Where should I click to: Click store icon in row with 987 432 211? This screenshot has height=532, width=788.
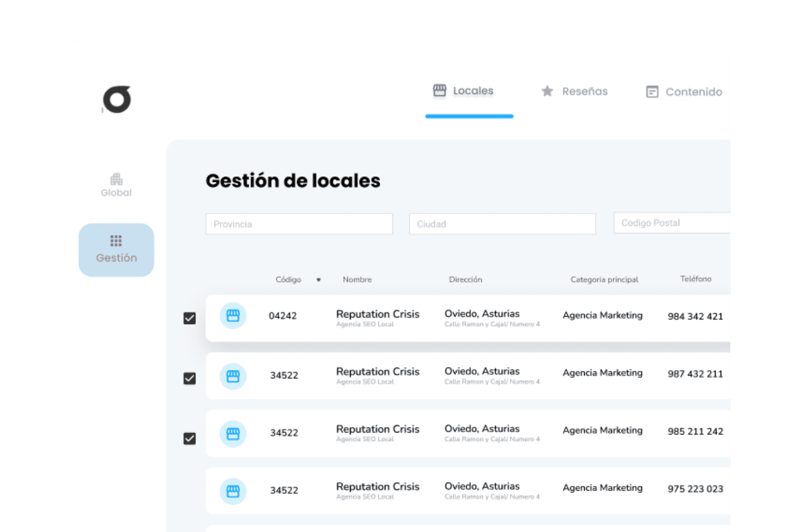(x=233, y=376)
